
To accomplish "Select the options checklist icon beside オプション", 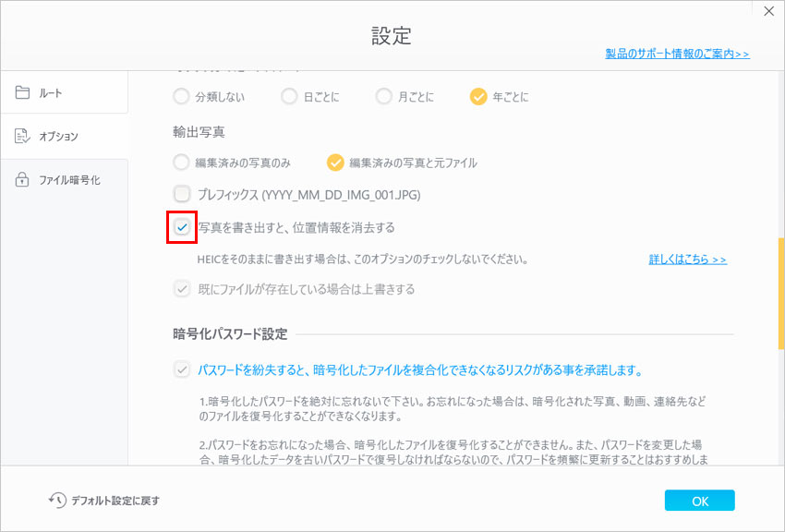I will 21,136.
